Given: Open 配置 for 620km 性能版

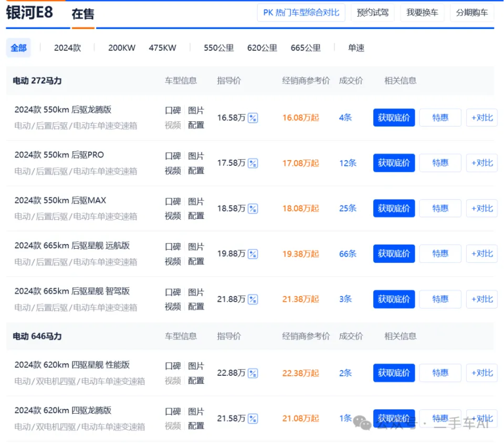Looking at the screenshot, I should tap(196, 381).
